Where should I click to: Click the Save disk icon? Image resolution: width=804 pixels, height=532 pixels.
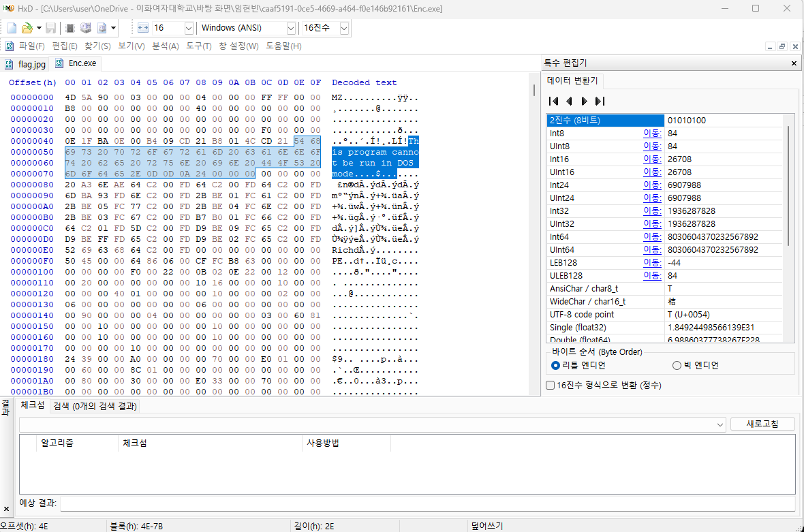[x=51, y=28]
